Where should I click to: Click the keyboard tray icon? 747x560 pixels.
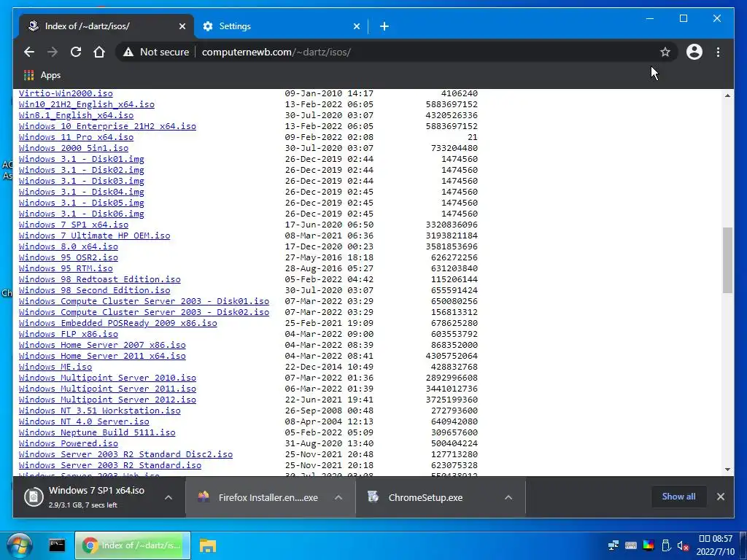631,545
